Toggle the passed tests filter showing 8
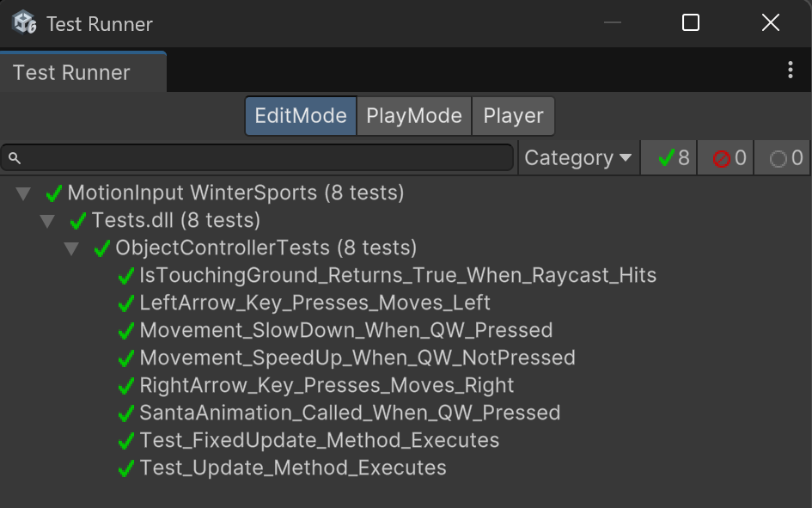The width and height of the screenshot is (812, 508). coord(670,158)
